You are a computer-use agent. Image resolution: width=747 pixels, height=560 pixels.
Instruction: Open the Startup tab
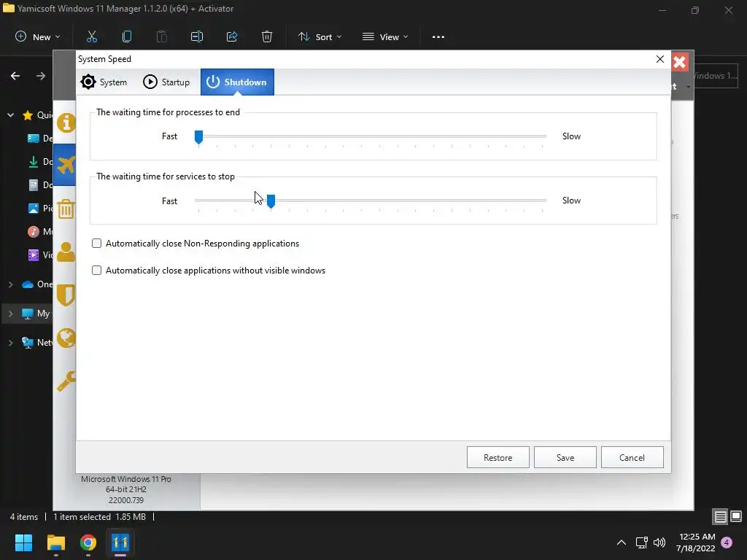tap(166, 82)
